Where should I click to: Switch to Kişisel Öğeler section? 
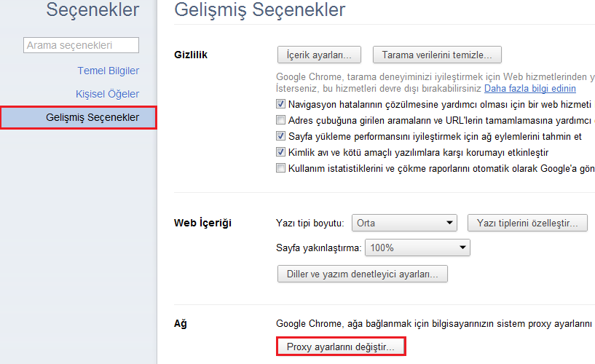tap(107, 94)
